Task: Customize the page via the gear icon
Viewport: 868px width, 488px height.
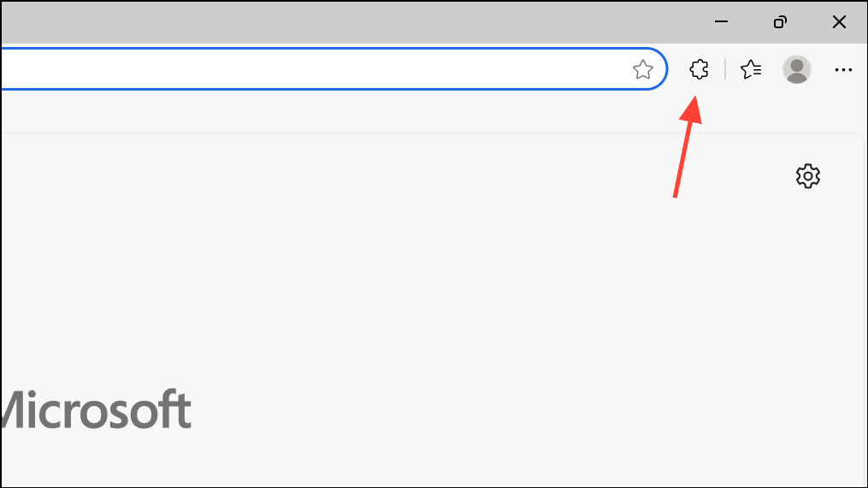Action: pyautogui.click(x=807, y=176)
